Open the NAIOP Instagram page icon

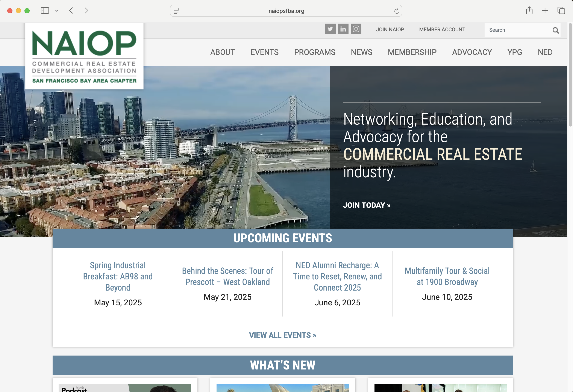point(356,29)
